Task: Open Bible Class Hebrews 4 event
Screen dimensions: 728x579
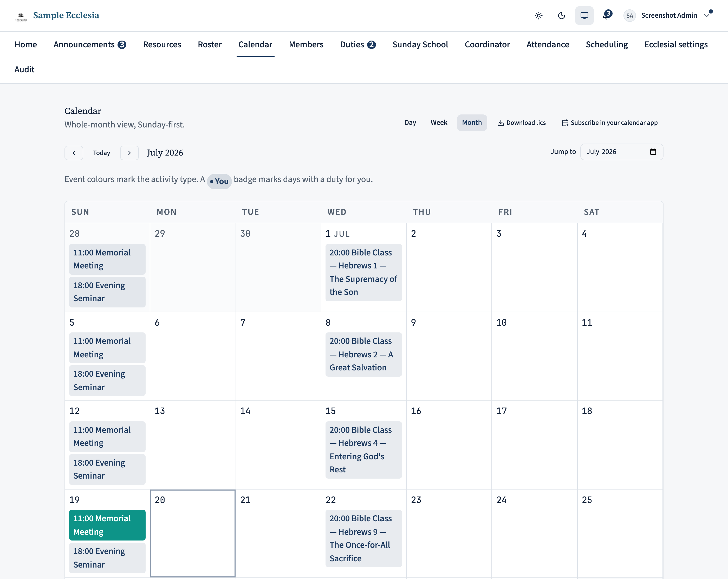Action: coord(363,450)
